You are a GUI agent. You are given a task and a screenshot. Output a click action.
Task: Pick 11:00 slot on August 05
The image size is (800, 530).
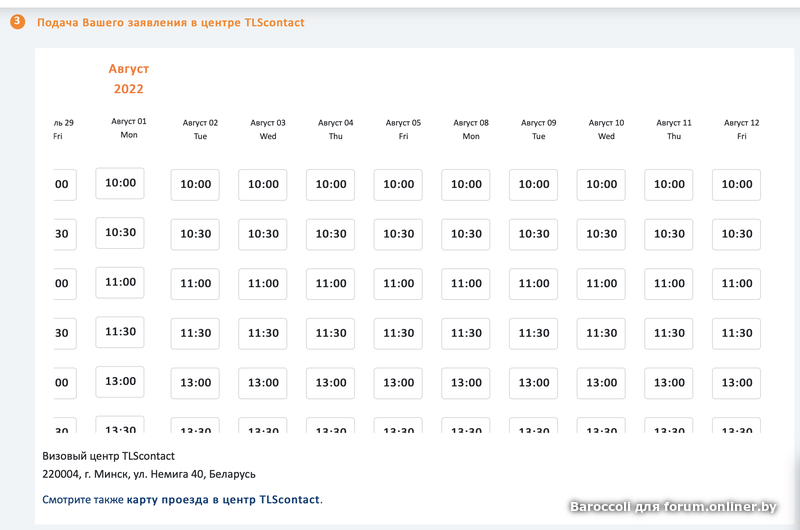point(398,283)
